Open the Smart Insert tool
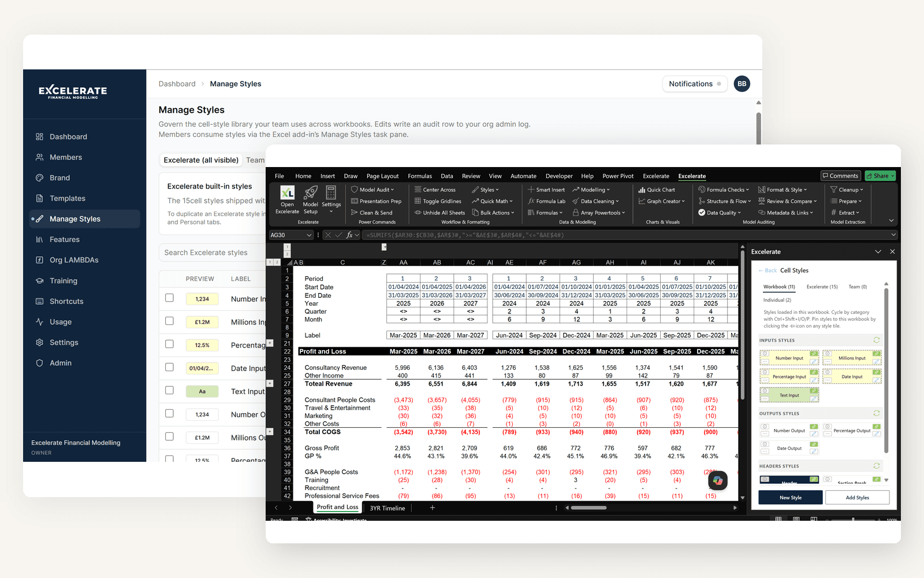This screenshot has height=578, width=924. click(x=546, y=190)
